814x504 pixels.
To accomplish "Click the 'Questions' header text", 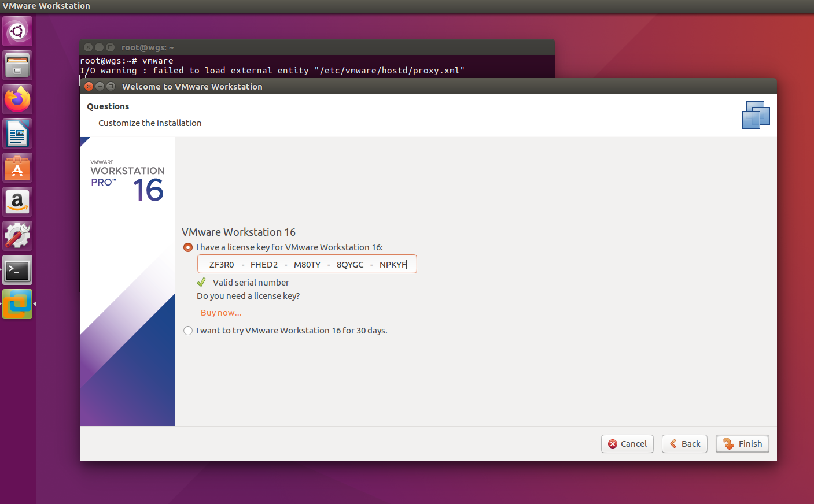I will pyautogui.click(x=108, y=106).
